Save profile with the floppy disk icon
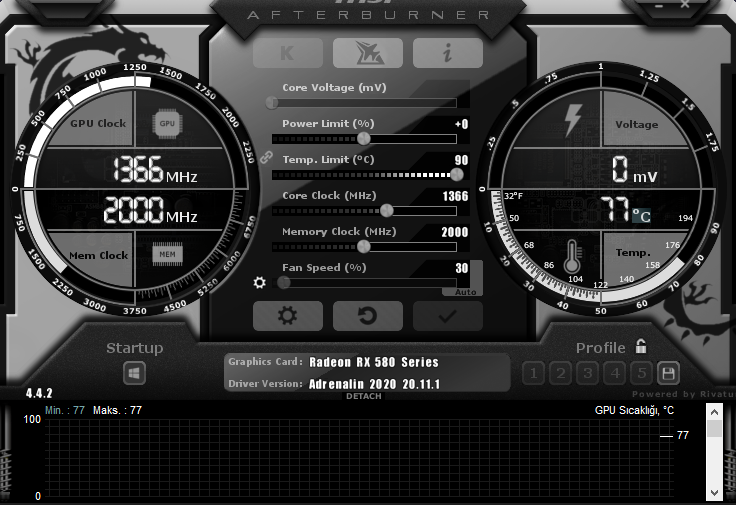This screenshot has height=505, width=736. click(x=668, y=374)
